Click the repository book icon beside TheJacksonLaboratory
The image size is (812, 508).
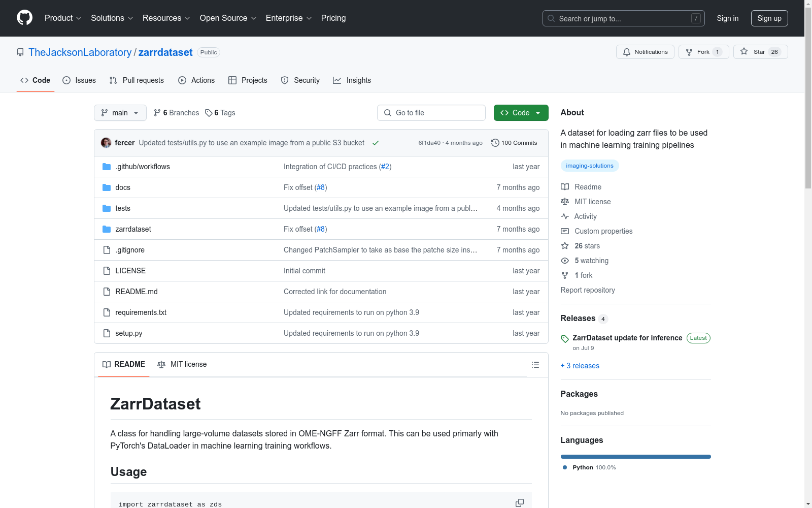coord(20,52)
